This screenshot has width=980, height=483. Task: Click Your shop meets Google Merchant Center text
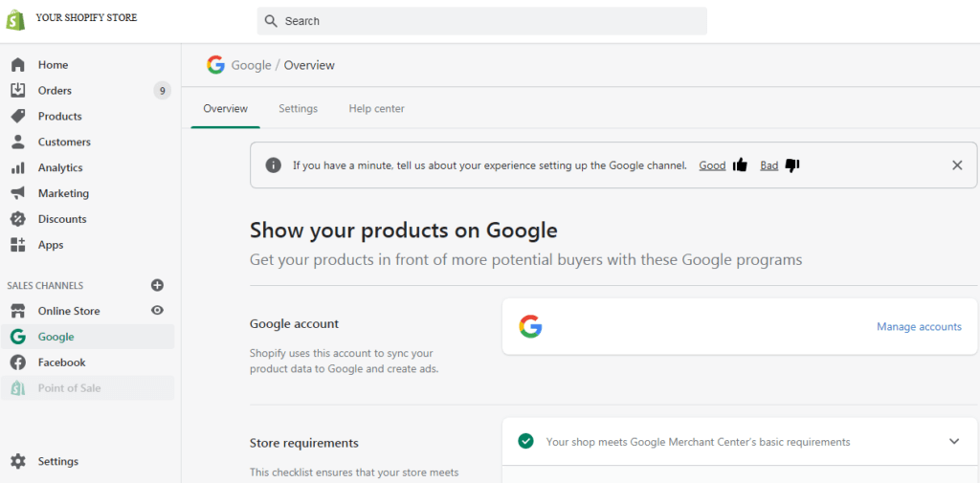pos(698,442)
